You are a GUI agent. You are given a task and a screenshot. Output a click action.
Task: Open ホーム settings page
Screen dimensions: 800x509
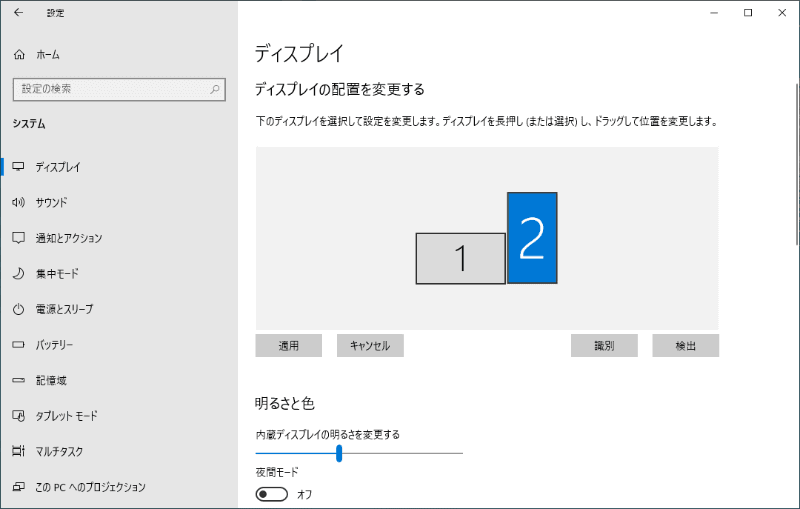tap(48, 55)
